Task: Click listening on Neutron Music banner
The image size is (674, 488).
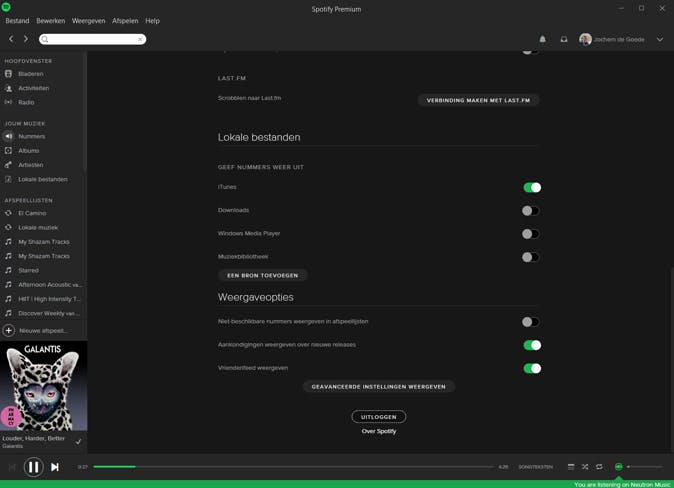Action: pos(622,485)
